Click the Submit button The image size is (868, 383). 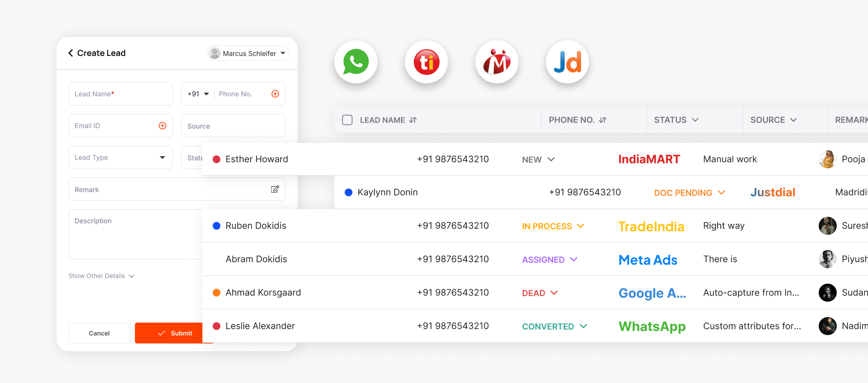(x=174, y=333)
